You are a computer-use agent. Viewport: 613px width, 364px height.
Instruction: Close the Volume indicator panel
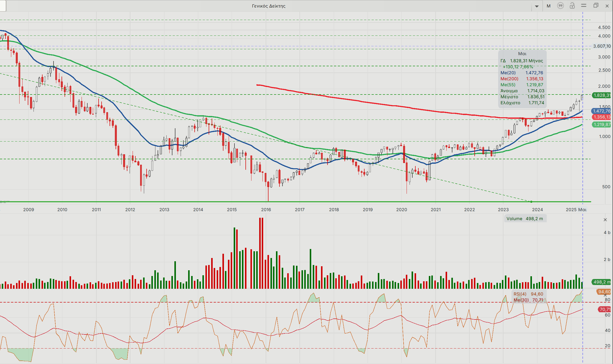(x=605, y=220)
